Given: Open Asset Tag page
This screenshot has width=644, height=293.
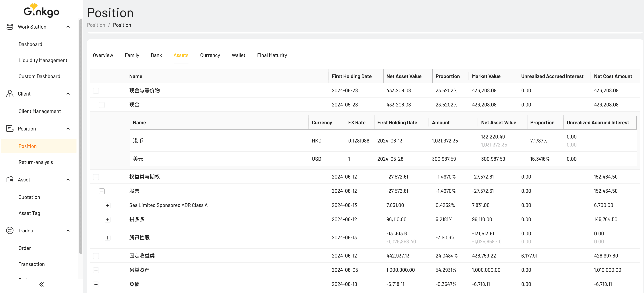Looking at the screenshot, I should (29, 213).
